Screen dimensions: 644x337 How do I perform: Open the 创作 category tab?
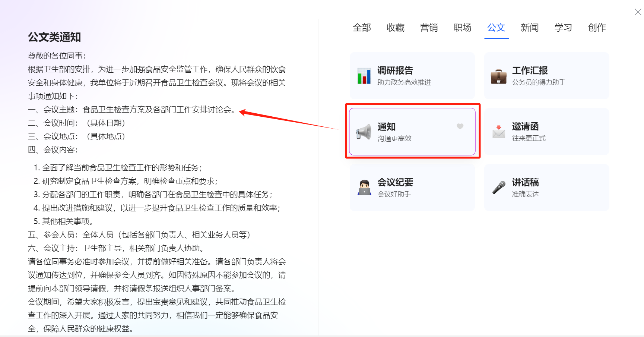pyautogui.click(x=597, y=28)
